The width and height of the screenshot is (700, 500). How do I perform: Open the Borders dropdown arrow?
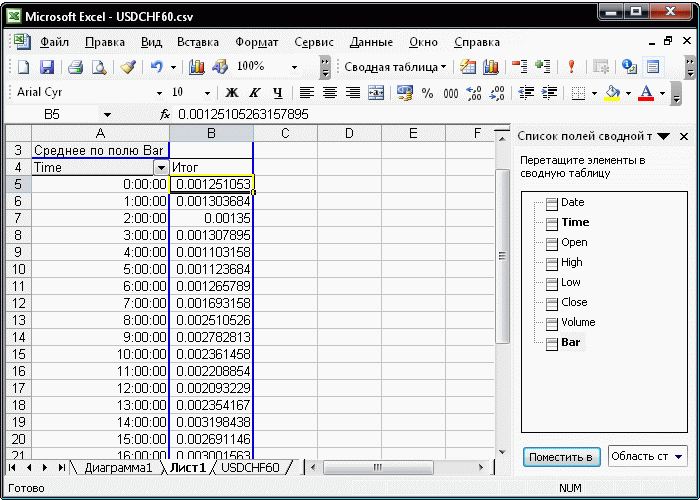594,93
